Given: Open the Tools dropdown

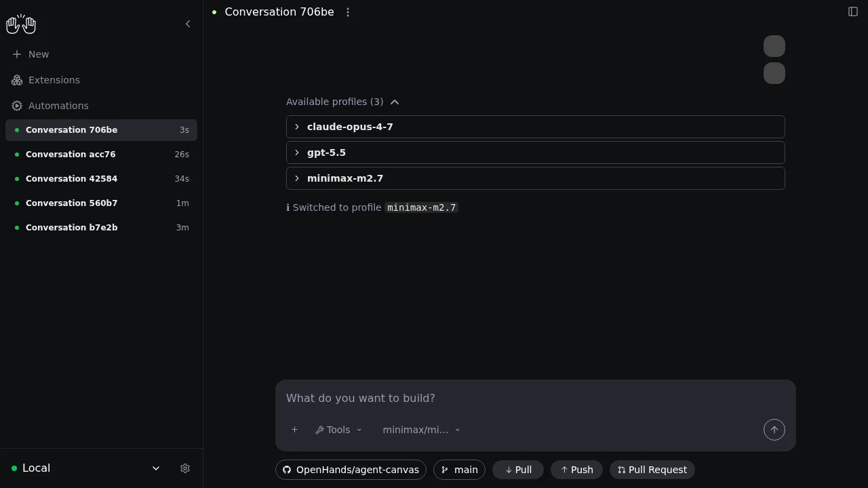Looking at the screenshot, I should tap(338, 430).
